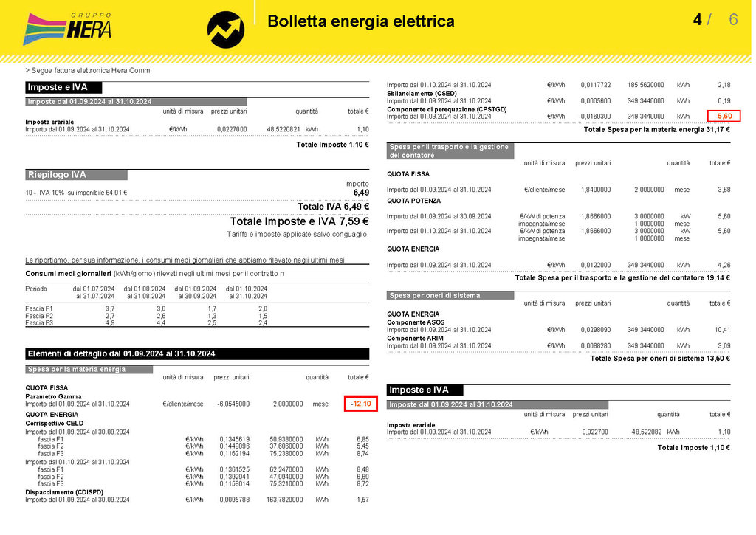Screen dimensions: 756x535
Task: Select the Consumi medi giornalieri heading
Action: pyautogui.click(x=68, y=274)
